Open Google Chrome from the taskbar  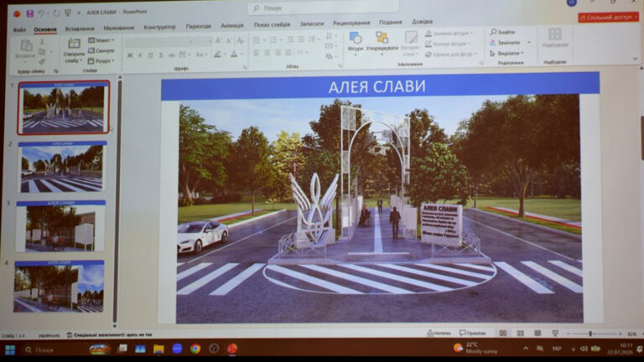pyautogui.click(x=195, y=349)
